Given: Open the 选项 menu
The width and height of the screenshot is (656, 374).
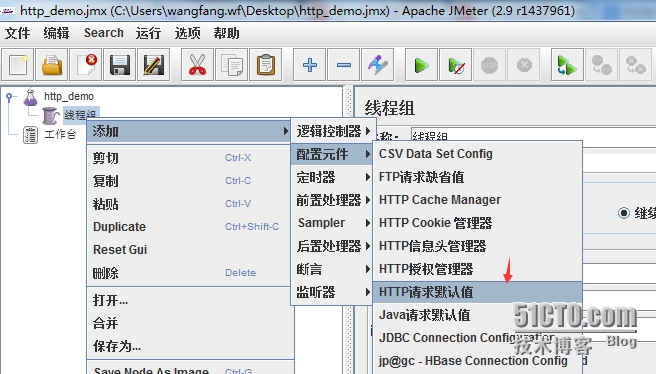Looking at the screenshot, I should 187,33.
